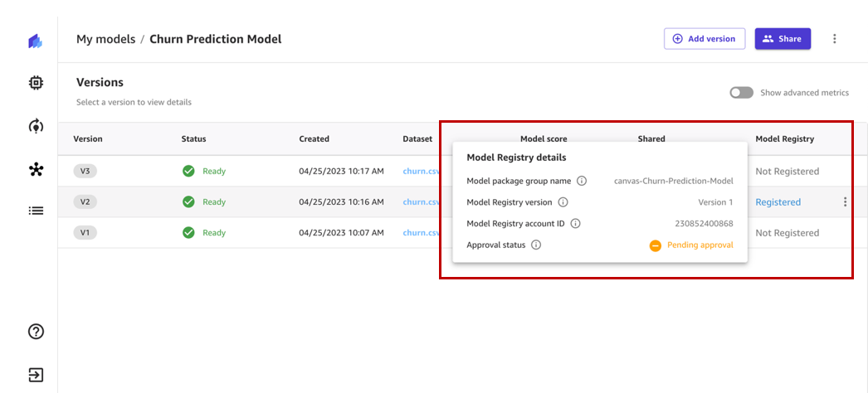
Task: Open the V2 row more options menu
Action: click(x=845, y=201)
